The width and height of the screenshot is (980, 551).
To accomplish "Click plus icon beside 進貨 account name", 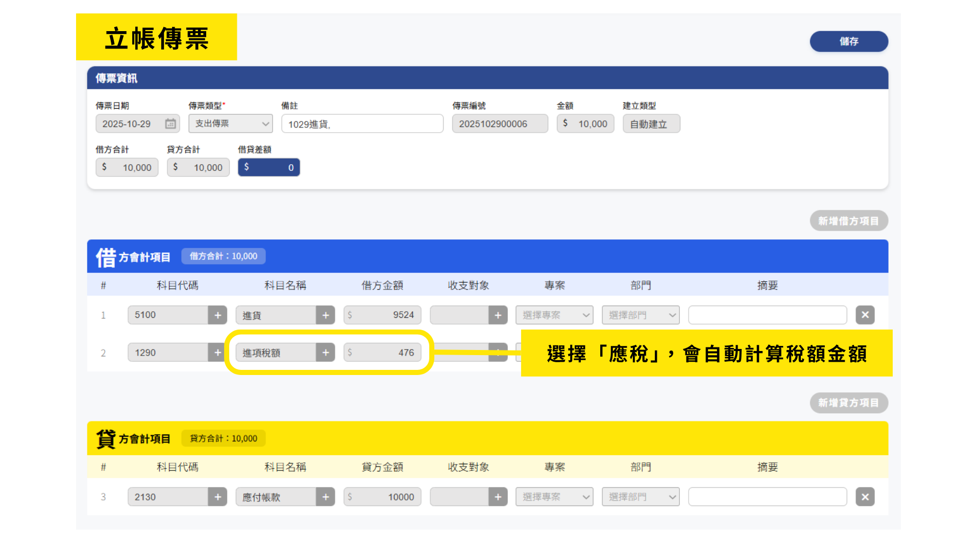I will pyautogui.click(x=325, y=315).
